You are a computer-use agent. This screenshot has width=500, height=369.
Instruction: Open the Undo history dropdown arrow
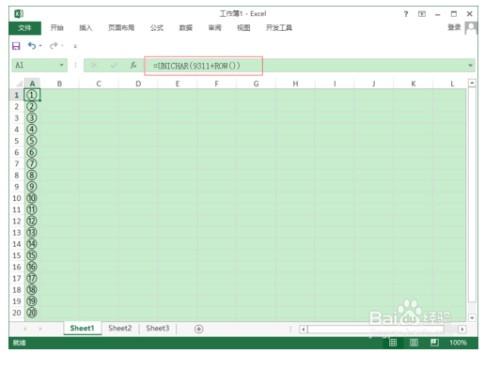point(40,46)
